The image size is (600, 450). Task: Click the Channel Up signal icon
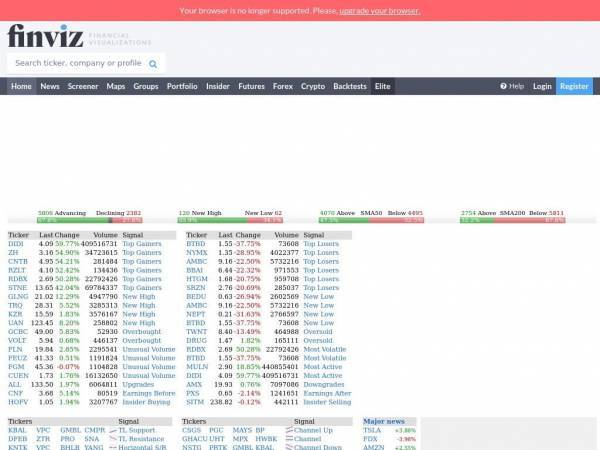pyautogui.click(x=289, y=430)
